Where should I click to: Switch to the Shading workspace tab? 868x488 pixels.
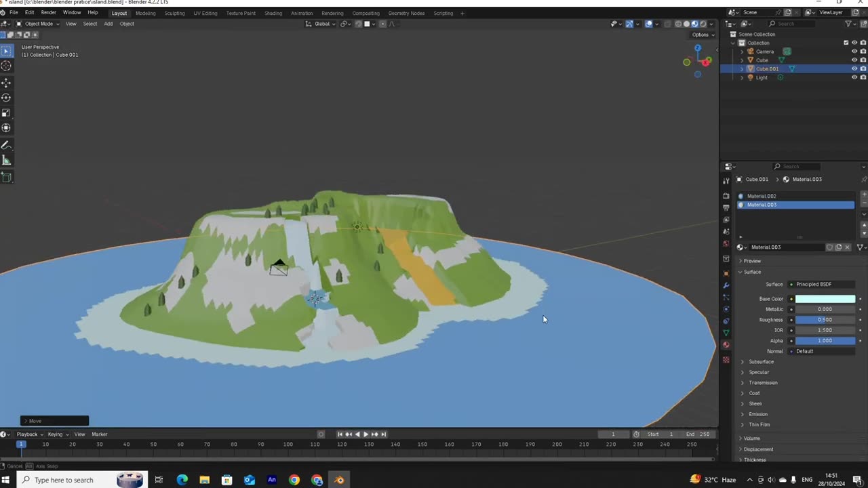click(x=273, y=13)
